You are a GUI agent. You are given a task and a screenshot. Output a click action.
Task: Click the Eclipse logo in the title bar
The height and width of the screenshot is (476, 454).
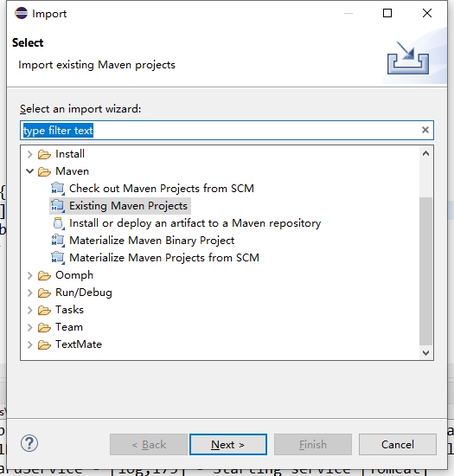22,13
